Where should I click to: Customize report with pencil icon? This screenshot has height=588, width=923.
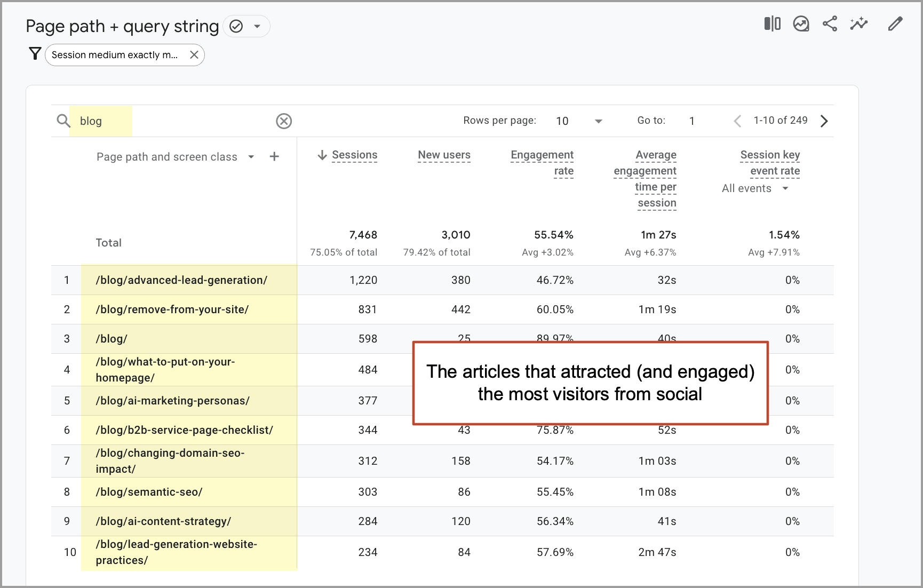click(x=895, y=24)
